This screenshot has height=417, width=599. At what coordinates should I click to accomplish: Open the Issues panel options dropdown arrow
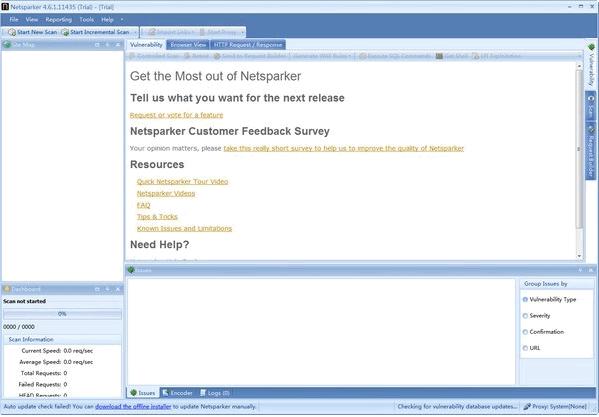tap(580, 270)
